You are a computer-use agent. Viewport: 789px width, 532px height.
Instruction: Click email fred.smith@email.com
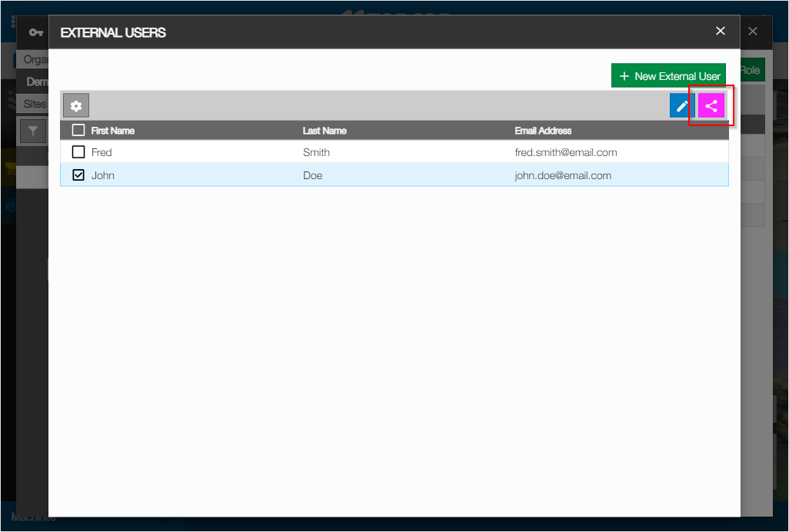tap(565, 152)
